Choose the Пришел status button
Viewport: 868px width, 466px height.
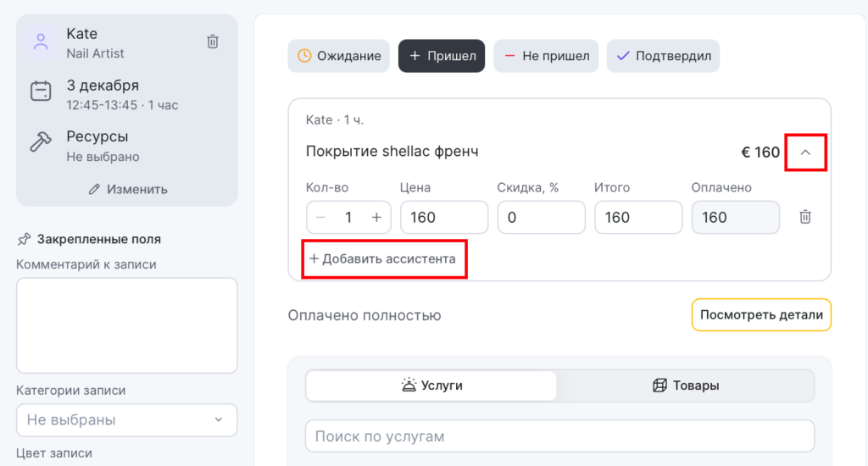point(442,57)
